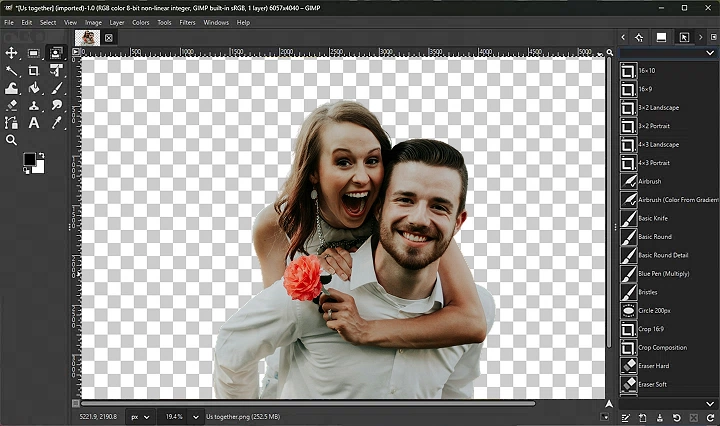Screen dimensions: 720x426
Task: Activate the Bucket Fill tool
Action: tap(34, 88)
